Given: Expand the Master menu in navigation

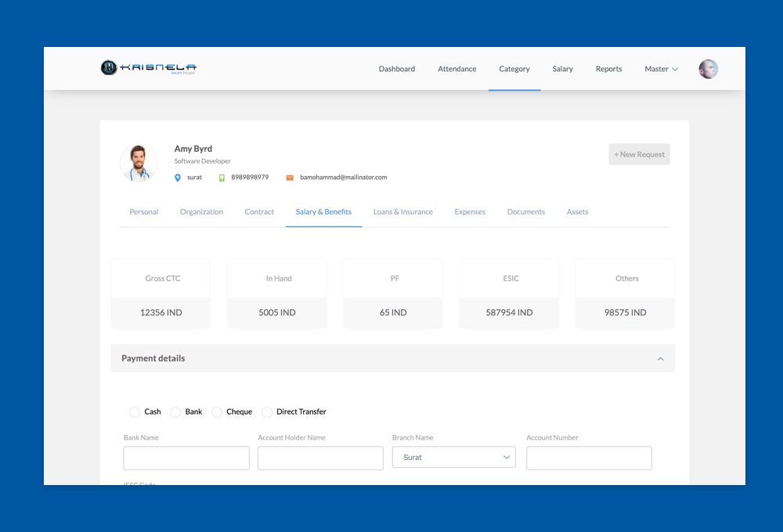Looking at the screenshot, I should click(x=661, y=69).
